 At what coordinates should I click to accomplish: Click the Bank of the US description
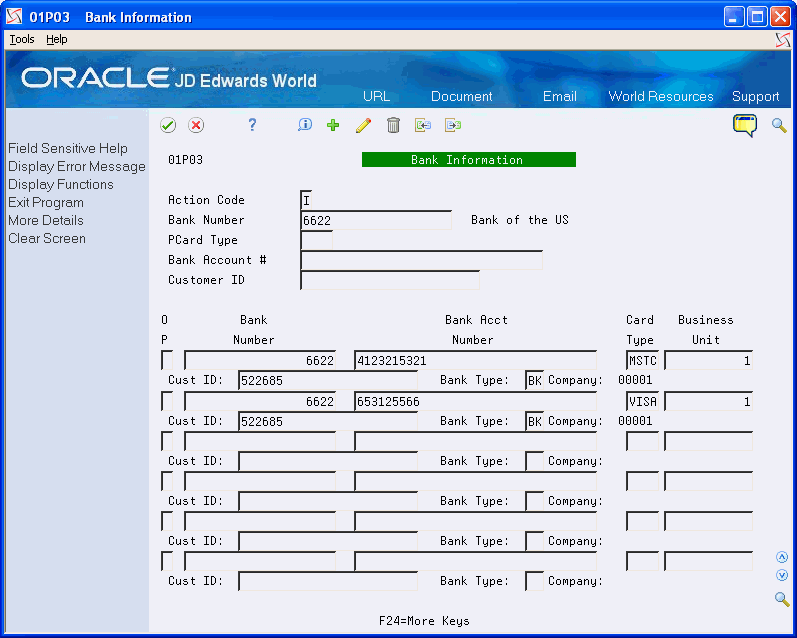519,220
